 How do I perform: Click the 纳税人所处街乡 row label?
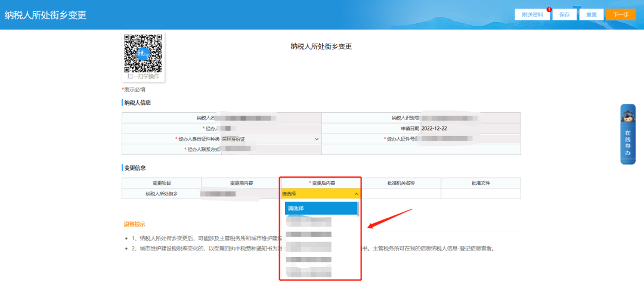coord(162,193)
